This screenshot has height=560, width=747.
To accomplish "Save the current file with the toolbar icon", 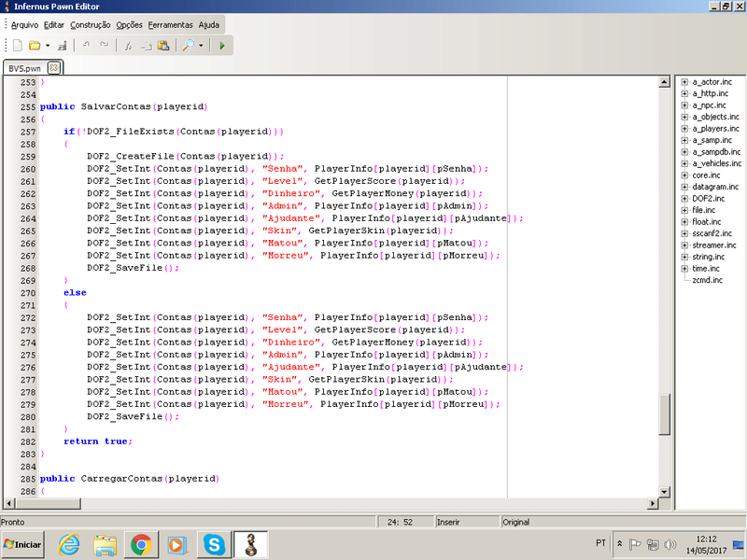I will [x=62, y=46].
